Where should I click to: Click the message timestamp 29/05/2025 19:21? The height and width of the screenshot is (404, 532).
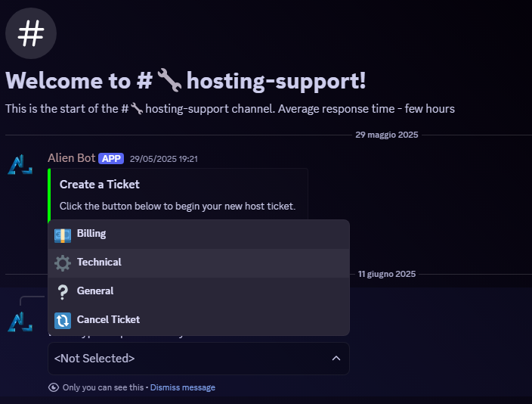[163, 159]
